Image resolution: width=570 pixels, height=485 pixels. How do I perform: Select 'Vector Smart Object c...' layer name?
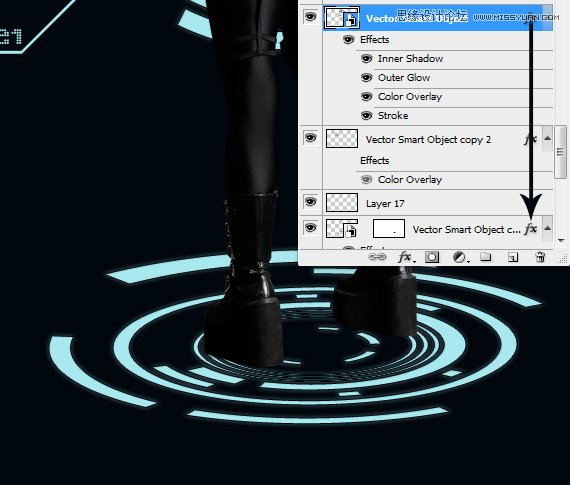466,229
